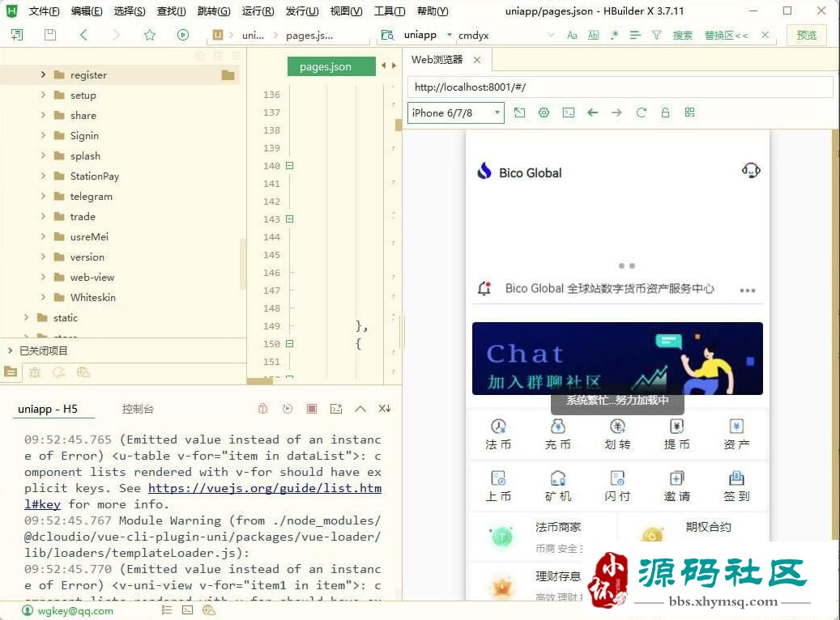The height and width of the screenshot is (620, 840).
Task: Collapse console panel up arrow
Action: 360,409
